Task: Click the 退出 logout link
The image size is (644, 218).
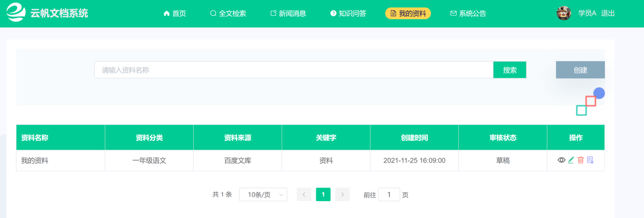Action: 608,13
